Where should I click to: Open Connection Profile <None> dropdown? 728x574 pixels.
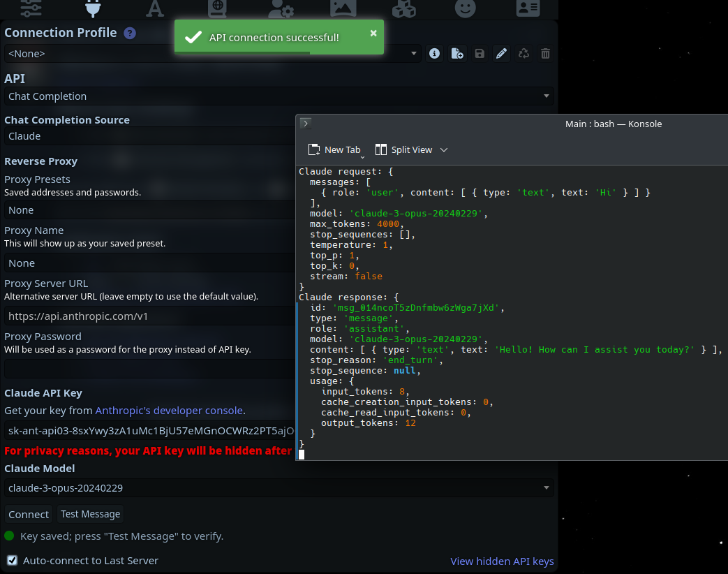click(213, 53)
